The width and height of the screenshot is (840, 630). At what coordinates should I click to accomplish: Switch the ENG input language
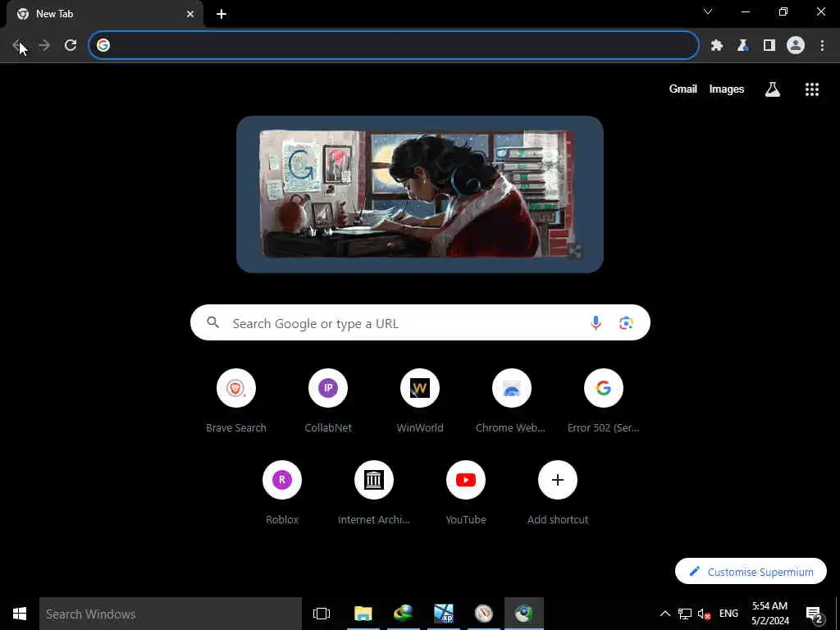tap(728, 614)
